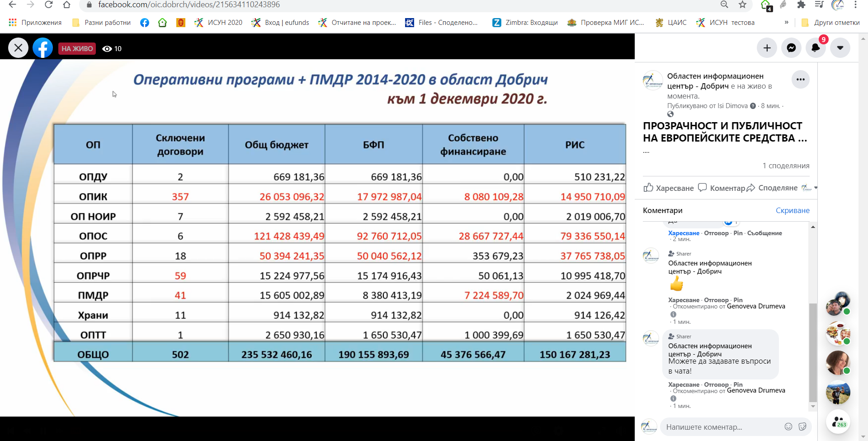Viewport: 868px width, 441px height.
Task: Focus the Напишете коментар input field
Action: 721,427
